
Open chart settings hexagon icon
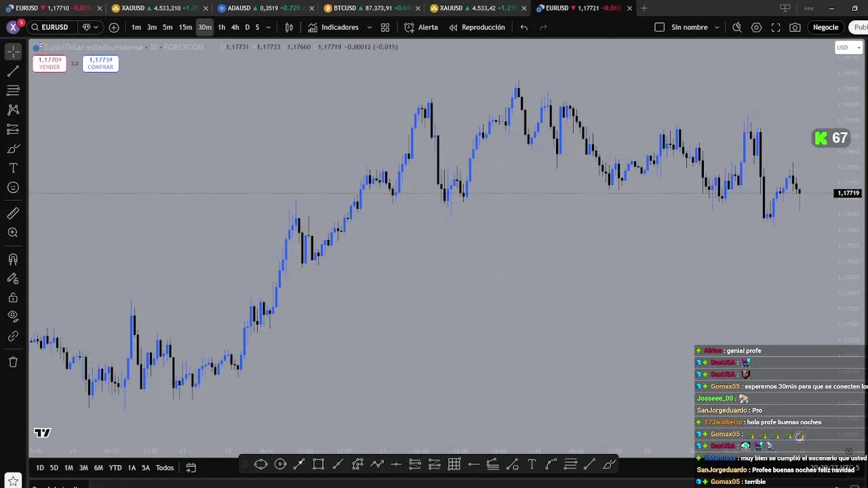[756, 27]
